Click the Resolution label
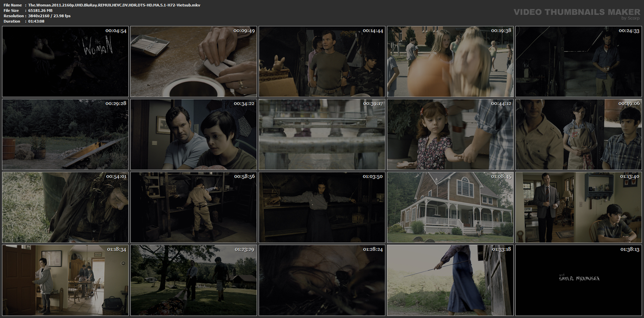Screen dimensions: 644x318 click(13, 16)
